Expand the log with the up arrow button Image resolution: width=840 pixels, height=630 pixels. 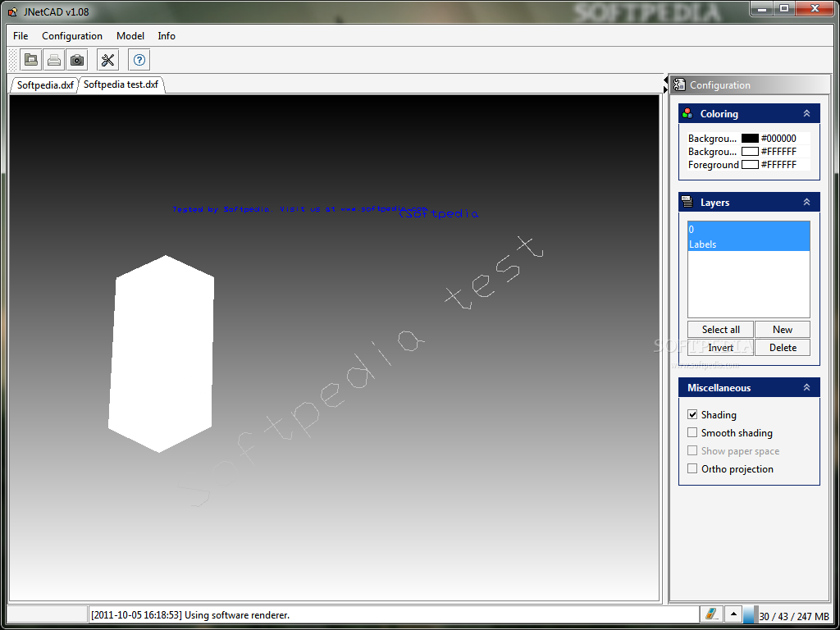click(733, 615)
